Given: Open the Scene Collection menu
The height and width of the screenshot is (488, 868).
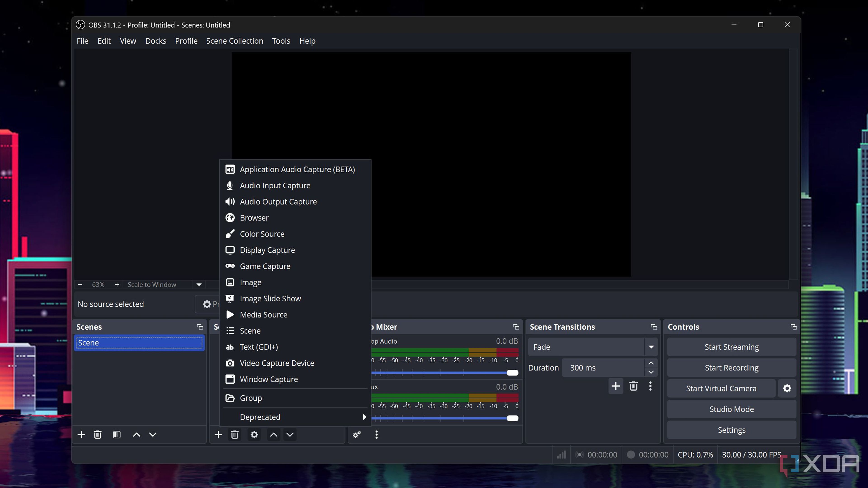Looking at the screenshot, I should [235, 41].
